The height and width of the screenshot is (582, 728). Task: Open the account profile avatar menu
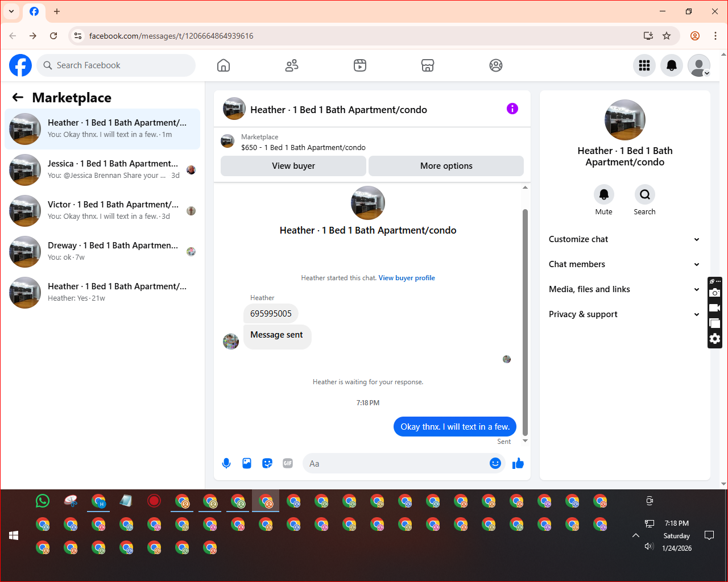(699, 65)
